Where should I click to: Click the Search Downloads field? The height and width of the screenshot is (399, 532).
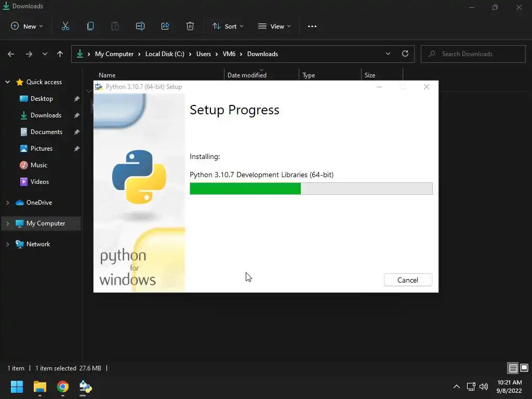[473, 54]
